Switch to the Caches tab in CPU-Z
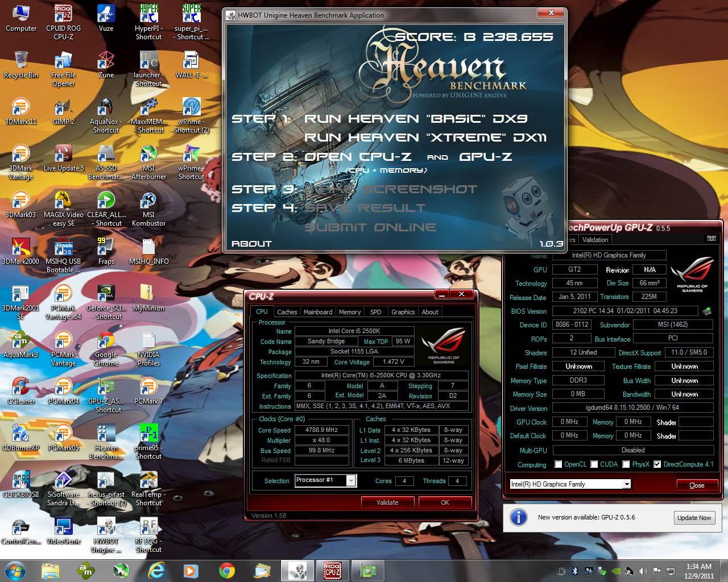 tap(287, 312)
